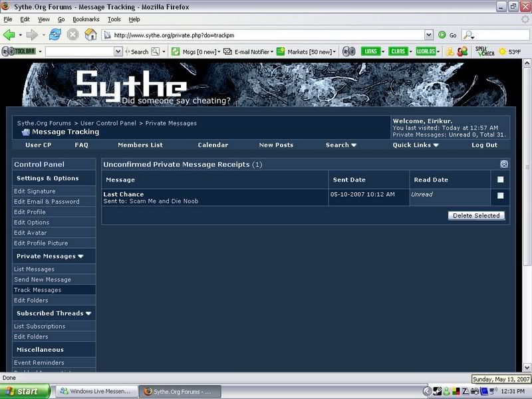Expand hidden tray icons arrow

[x=427, y=391]
